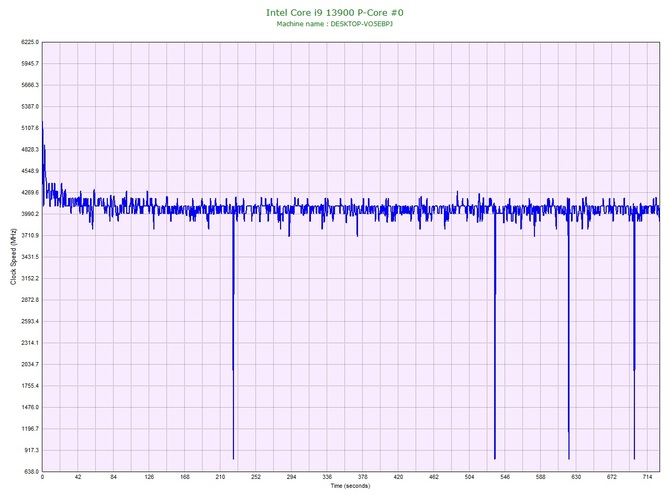Click the y-axis value '5107.6'
Image resolution: width=670 pixels, height=503 pixels.
pos(30,128)
